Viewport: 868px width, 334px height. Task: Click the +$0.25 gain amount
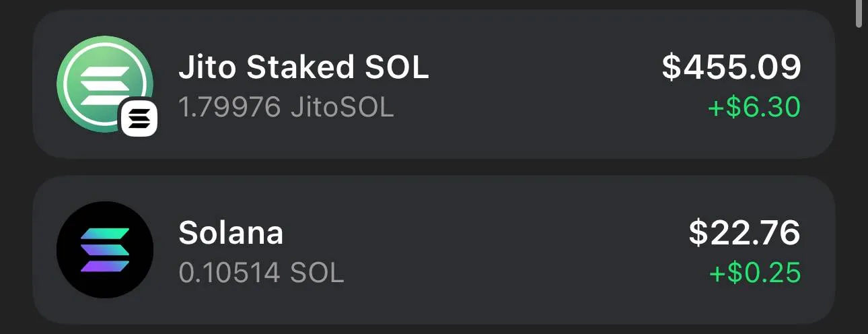click(755, 273)
